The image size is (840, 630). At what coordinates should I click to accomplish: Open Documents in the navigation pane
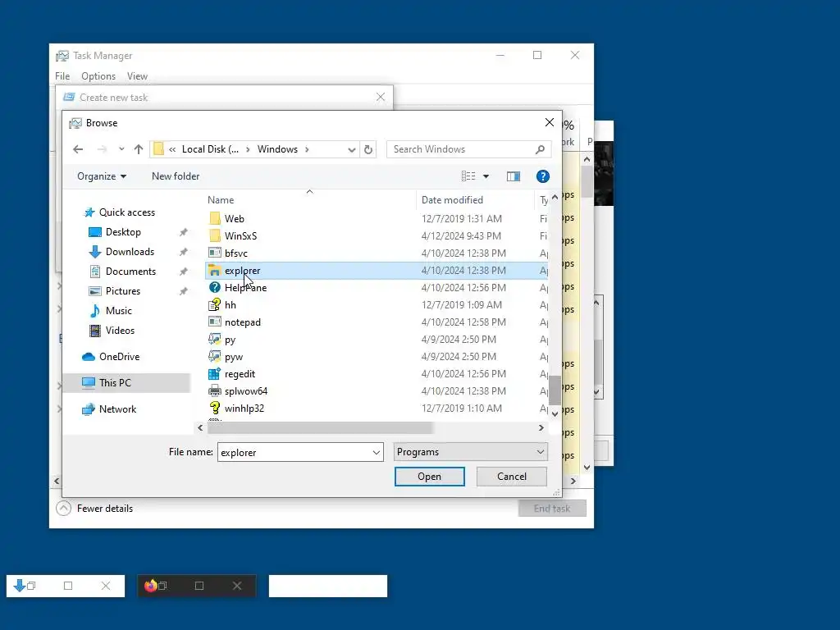pyautogui.click(x=130, y=272)
